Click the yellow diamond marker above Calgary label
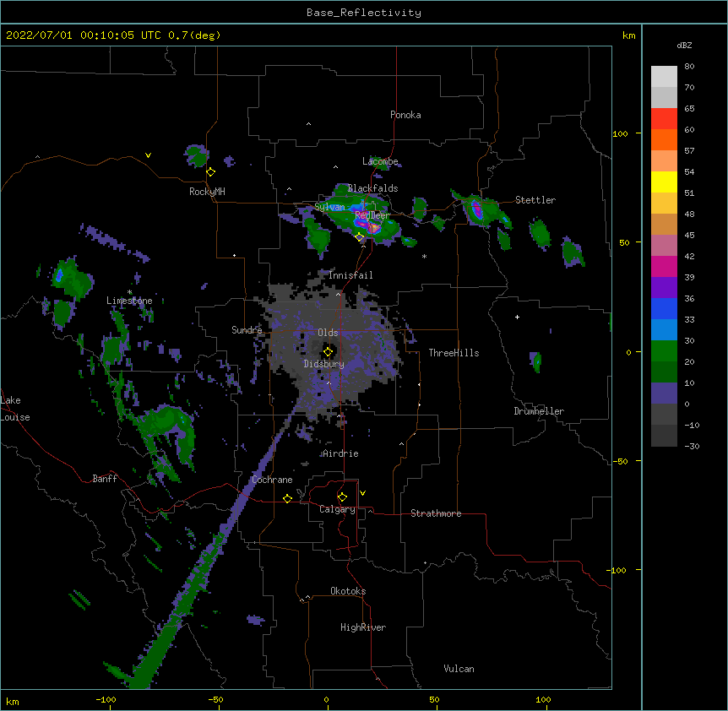Viewport: 728px width, 711px height. 342,497
